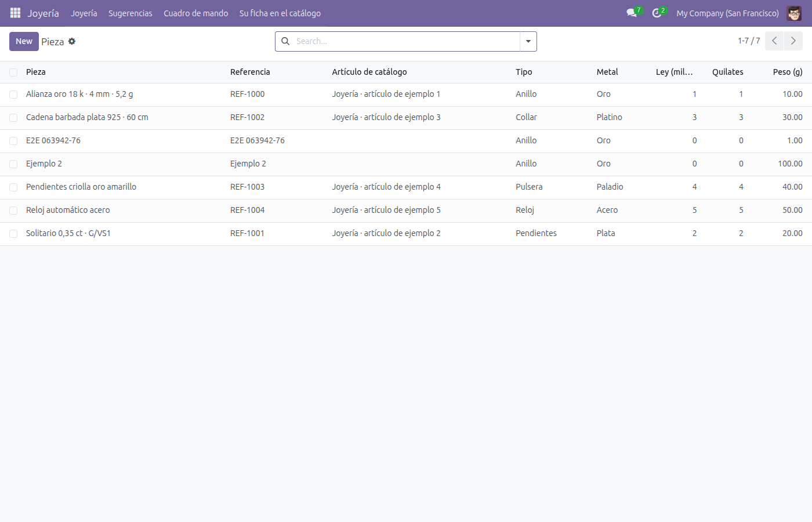Go to the previous page arrow

click(774, 41)
